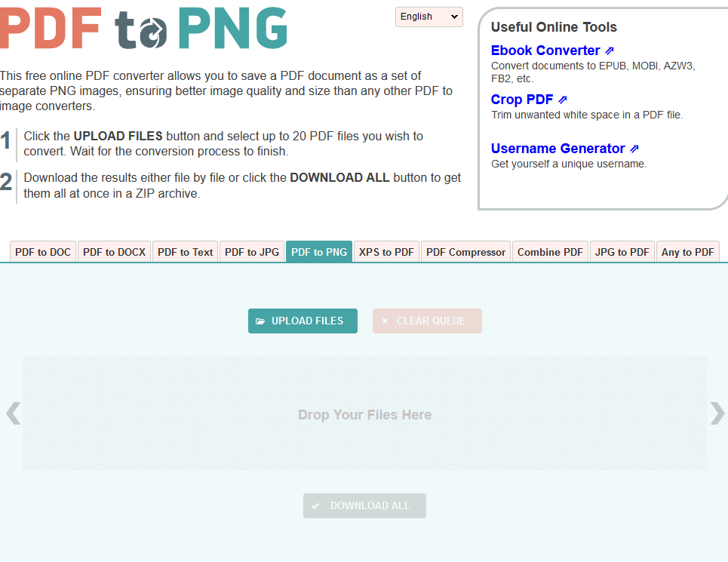Click the X icon on CLEAR QUEUE button
This screenshot has height=562, width=728.
(x=386, y=321)
